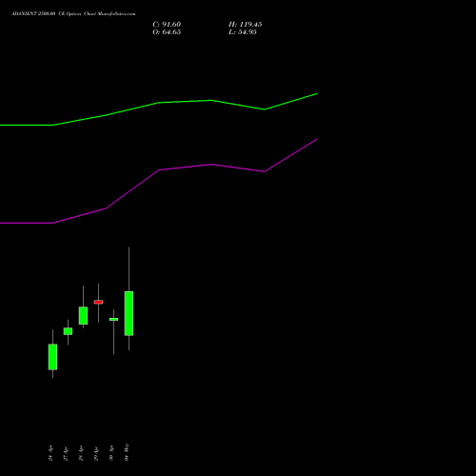This screenshot has width=476, height=476.
Task: Click the small red candlestick body
Action: coord(98,302)
